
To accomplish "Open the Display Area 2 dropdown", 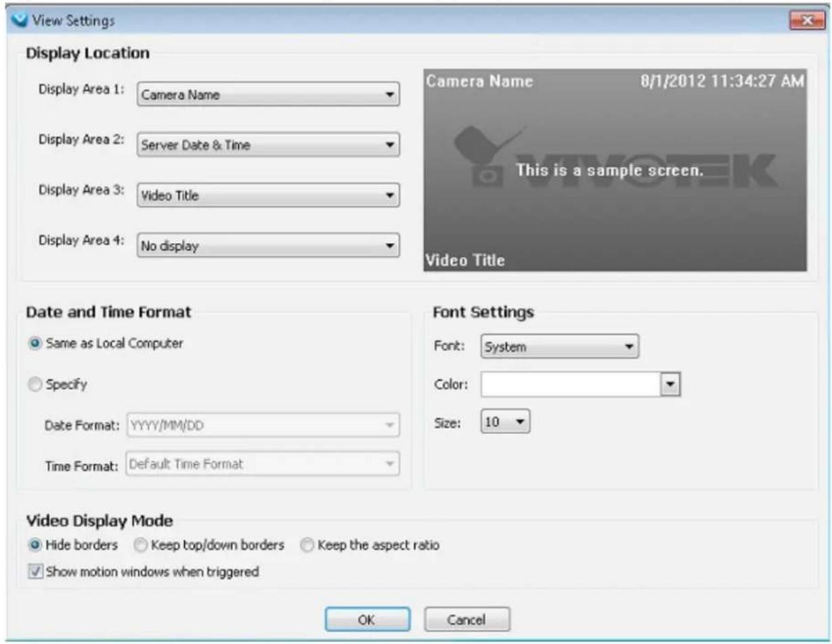I will (268, 145).
